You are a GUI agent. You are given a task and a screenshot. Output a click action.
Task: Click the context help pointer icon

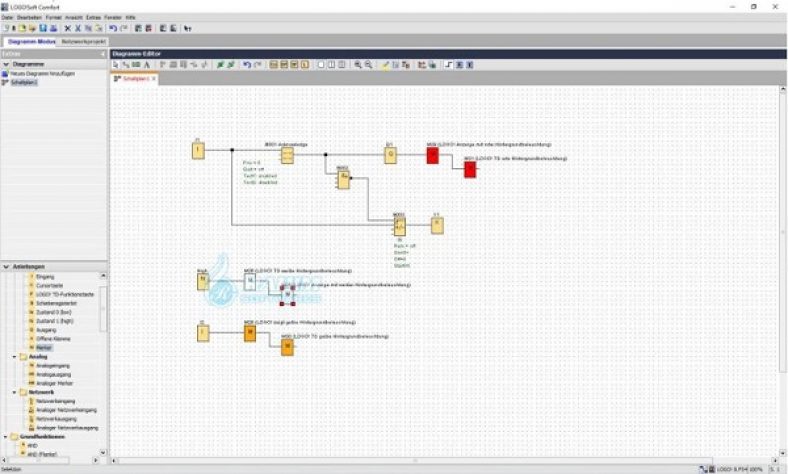coord(187,28)
